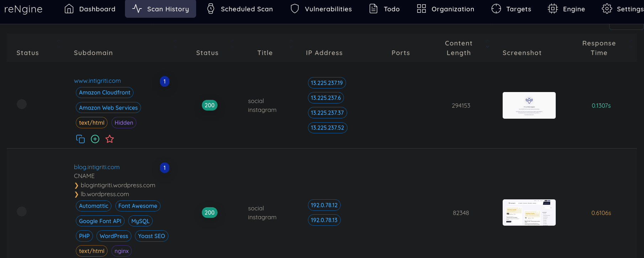644x258 pixels.
Task: Open the Organization menu
Action: point(445,9)
